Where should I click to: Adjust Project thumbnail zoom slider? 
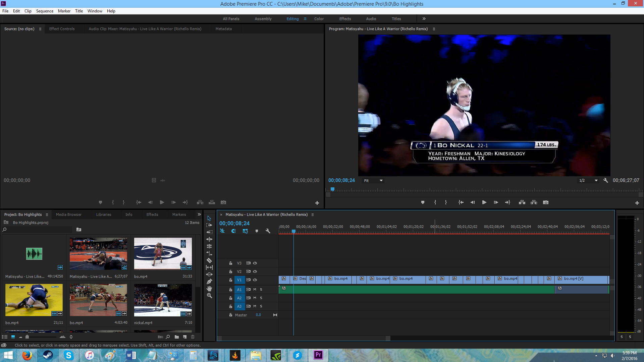(27, 337)
